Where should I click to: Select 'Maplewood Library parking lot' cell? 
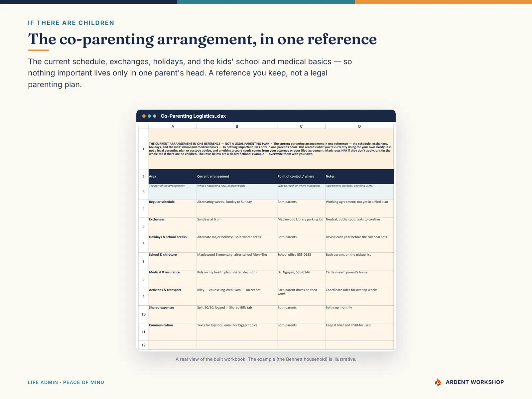pos(301,226)
